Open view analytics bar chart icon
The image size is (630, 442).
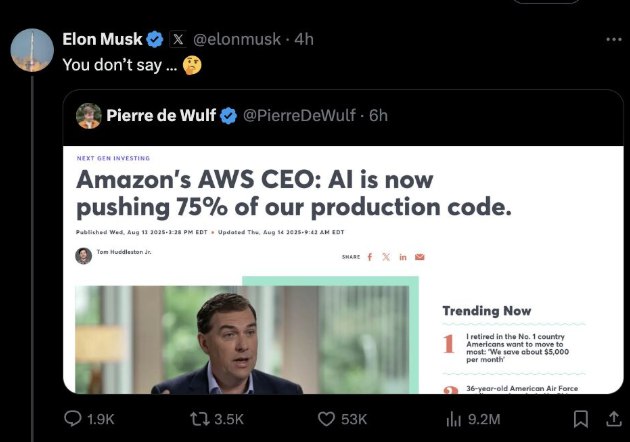click(451, 419)
